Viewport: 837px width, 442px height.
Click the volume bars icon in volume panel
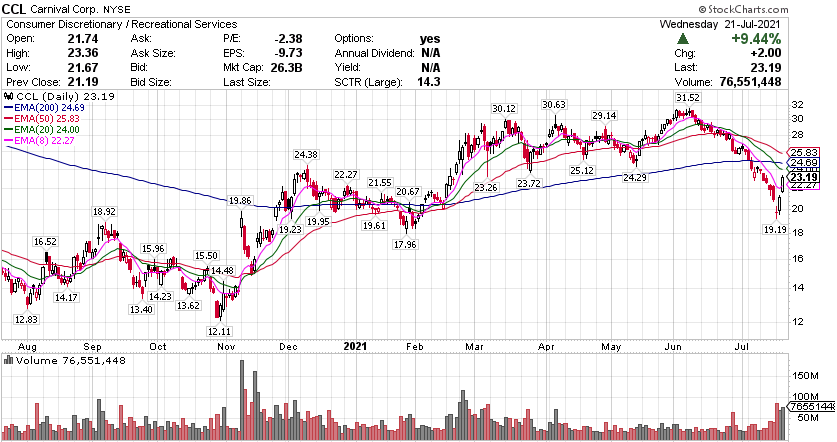pyautogui.click(x=9, y=360)
